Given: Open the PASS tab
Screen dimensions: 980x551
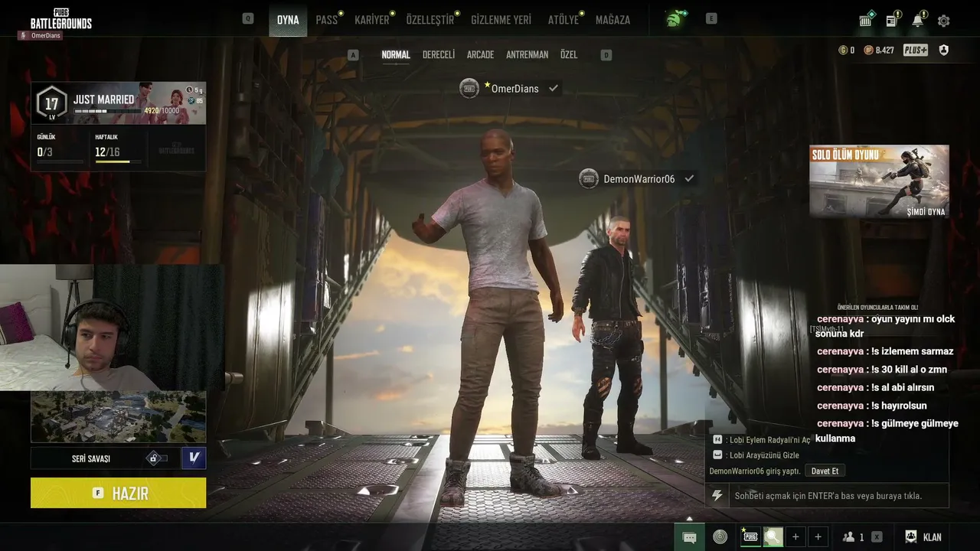Looking at the screenshot, I should (x=327, y=20).
